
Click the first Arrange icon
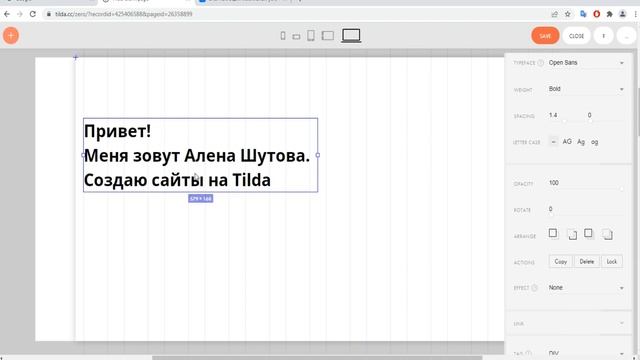click(x=553, y=233)
